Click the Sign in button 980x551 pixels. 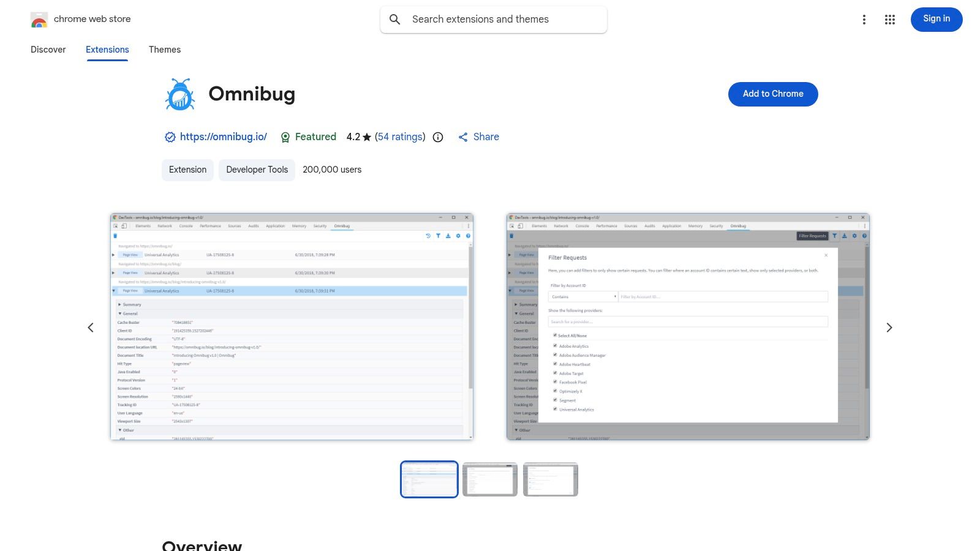(x=936, y=19)
